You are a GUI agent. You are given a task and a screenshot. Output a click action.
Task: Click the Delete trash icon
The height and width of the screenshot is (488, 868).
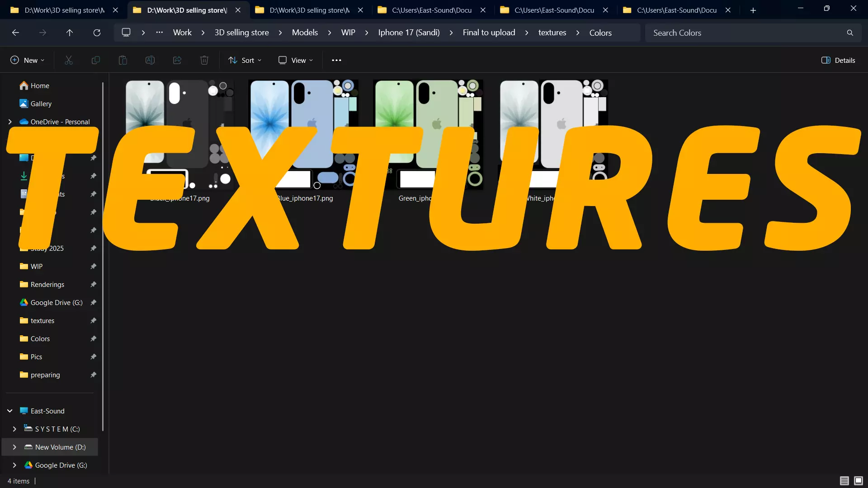[x=204, y=60]
